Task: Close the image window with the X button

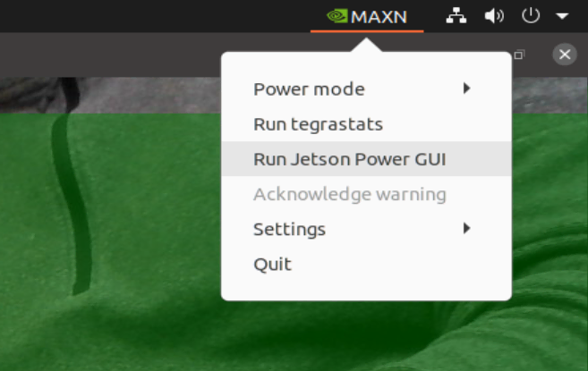Action: (x=565, y=55)
